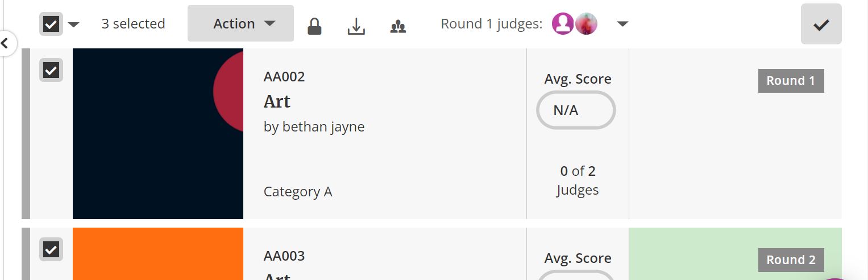Click the assign judges group icon
The image size is (868, 280).
[398, 26]
